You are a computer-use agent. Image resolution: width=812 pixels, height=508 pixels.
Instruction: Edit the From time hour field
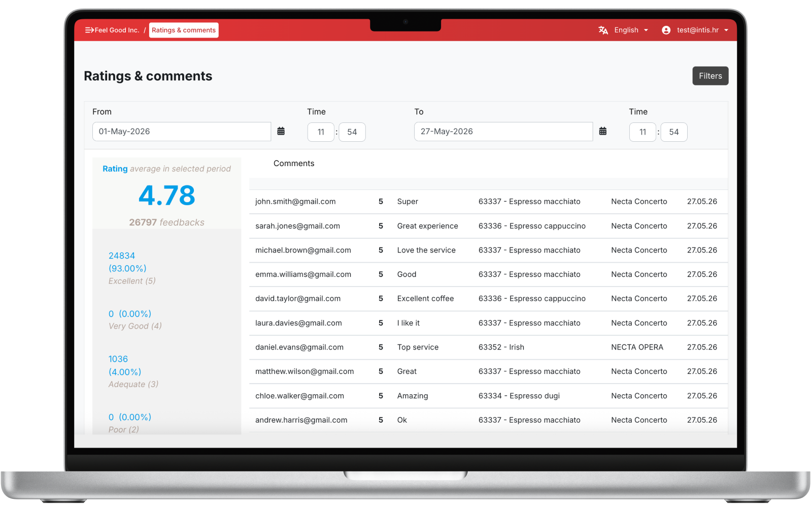[321, 132]
